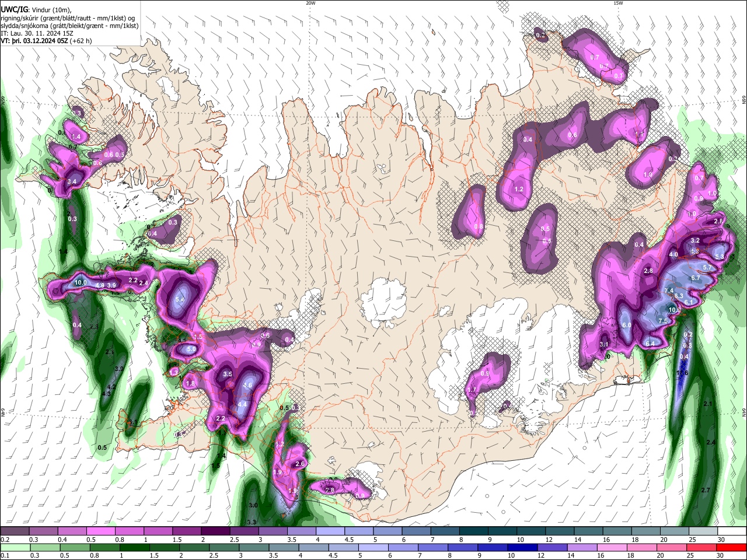Click the dark green 1 swatch on rain scale
747x560 pixels.
point(134,547)
